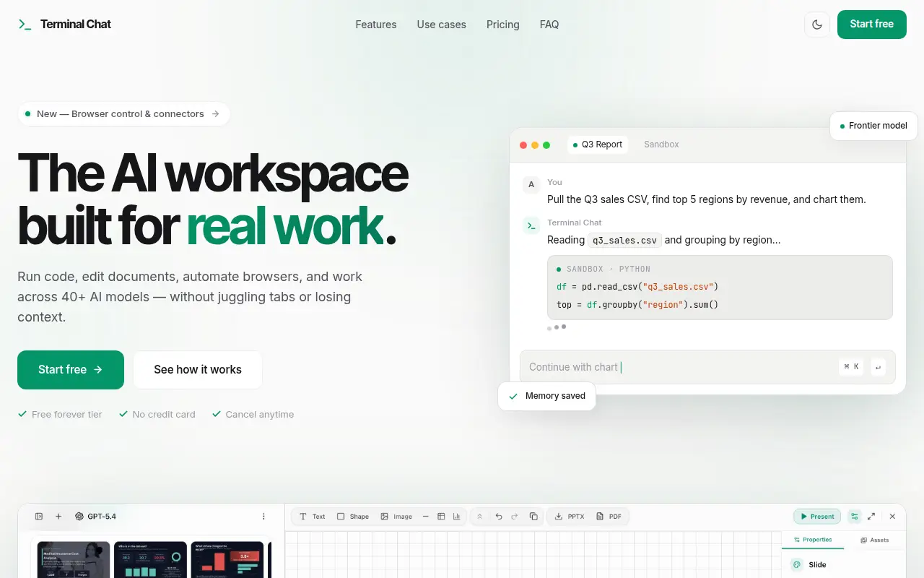The height and width of the screenshot is (578, 924).
Task: Click the chart insert icon
Action: [x=457, y=517]
